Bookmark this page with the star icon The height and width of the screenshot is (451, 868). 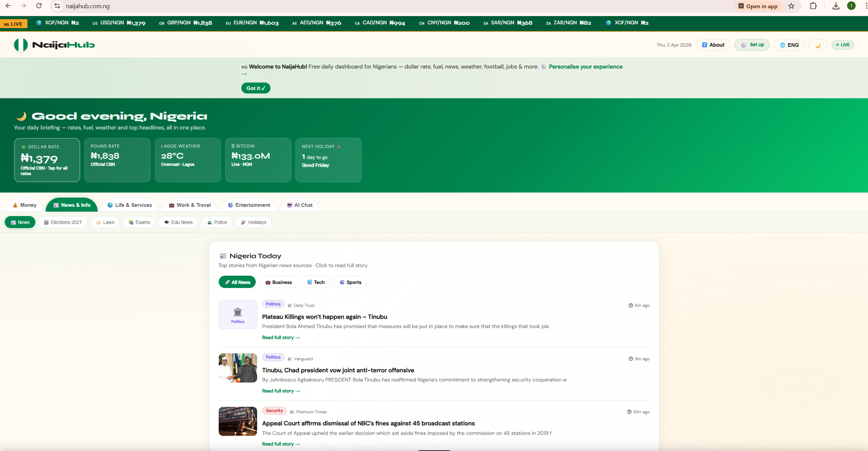[791, 6]
